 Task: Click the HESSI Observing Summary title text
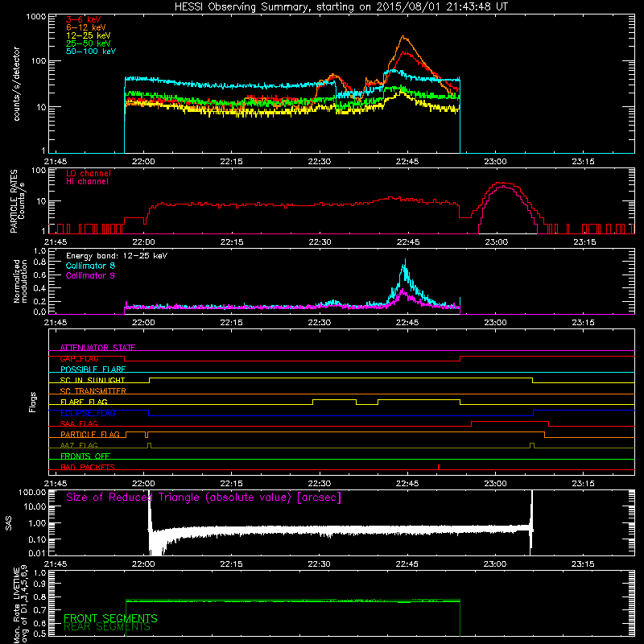[x=341, y=7]
